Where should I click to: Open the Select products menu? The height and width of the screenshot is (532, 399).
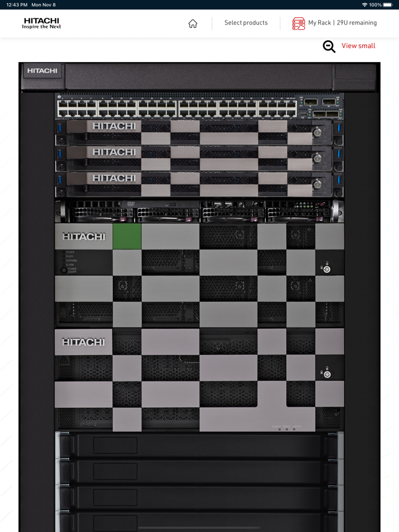click(x=246, y=23)
